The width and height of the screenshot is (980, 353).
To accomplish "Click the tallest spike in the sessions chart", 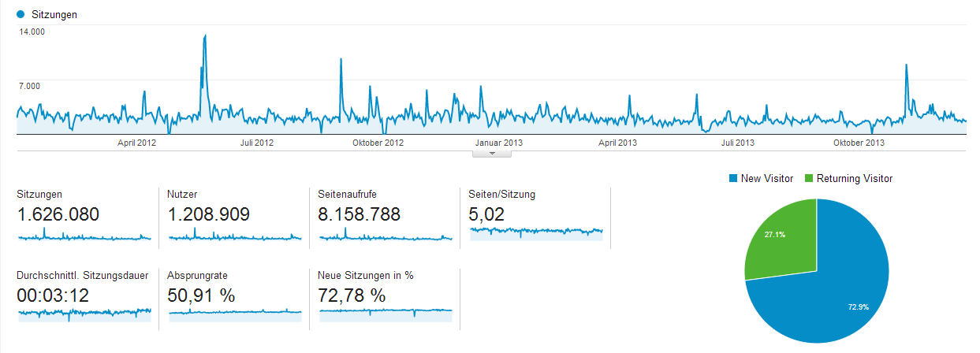I will [205, 38].
